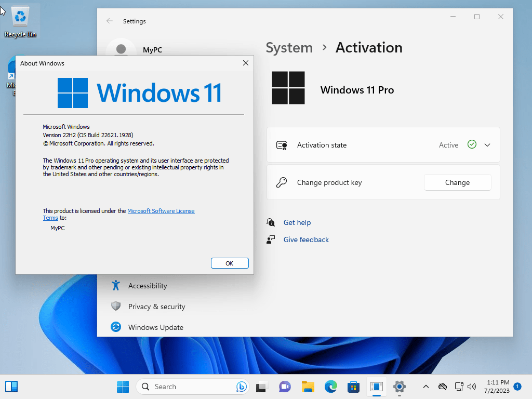Screen dimensions: 532x399
Task: Click the Change product key button
Action: (457, 182)
